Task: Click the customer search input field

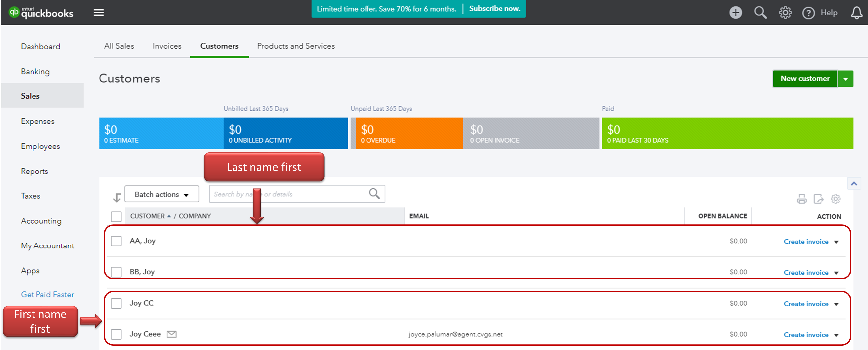Action: click(x=297, y=194)
